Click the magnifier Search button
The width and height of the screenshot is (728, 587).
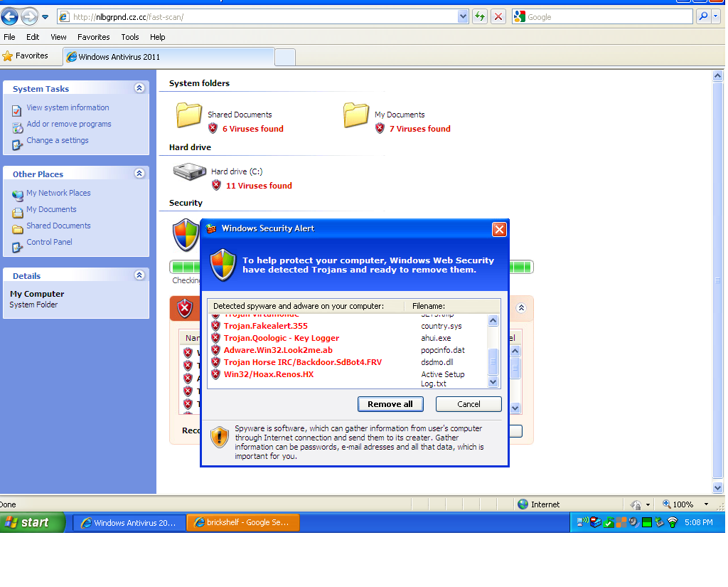tap(703, 17)
